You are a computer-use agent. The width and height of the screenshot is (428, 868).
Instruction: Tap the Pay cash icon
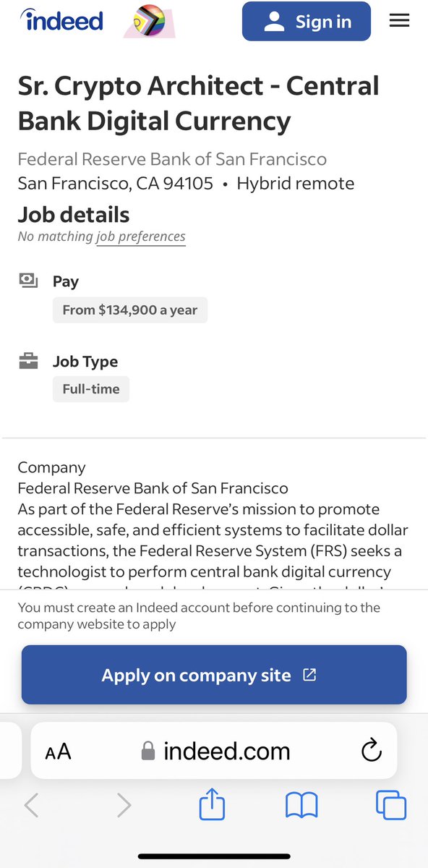pos(28,281)
